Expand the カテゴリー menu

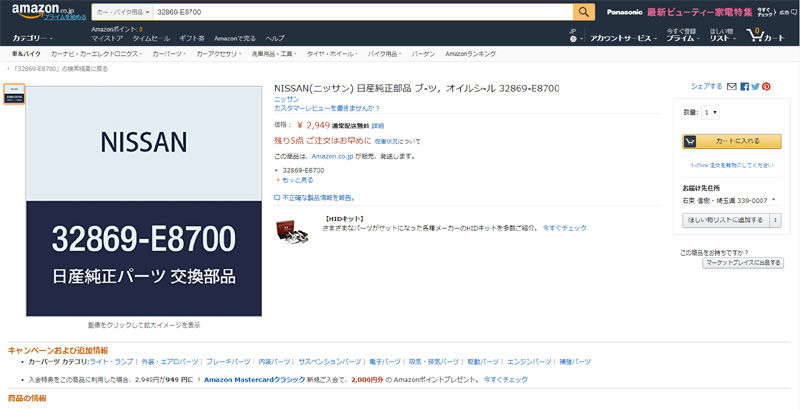(33, 38)
